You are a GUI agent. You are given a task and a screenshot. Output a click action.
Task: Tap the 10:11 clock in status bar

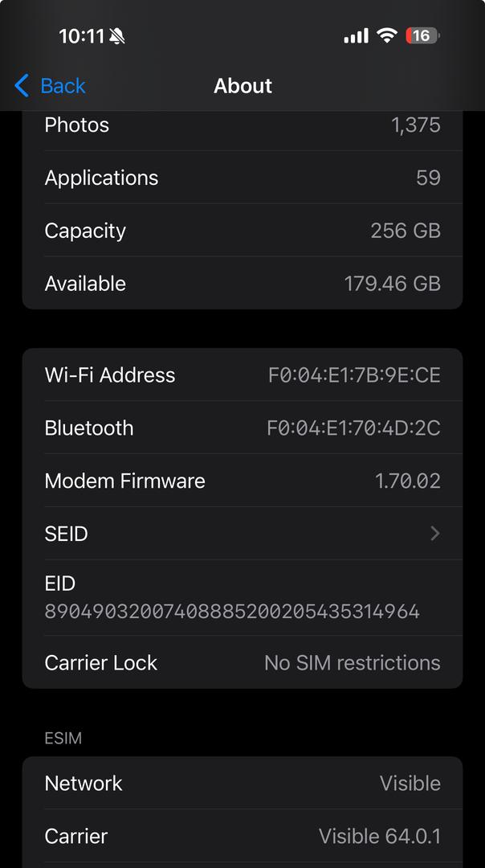(x=81, y=36)
